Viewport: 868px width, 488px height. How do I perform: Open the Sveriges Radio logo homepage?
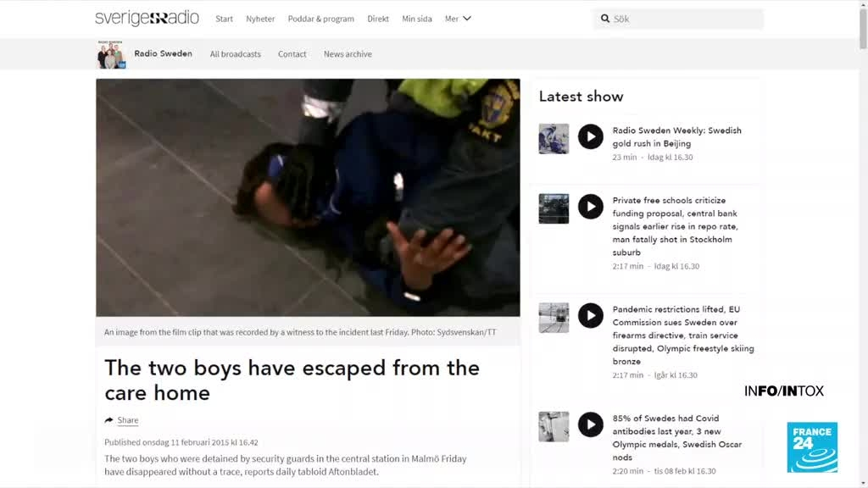[x=147, y=18]
